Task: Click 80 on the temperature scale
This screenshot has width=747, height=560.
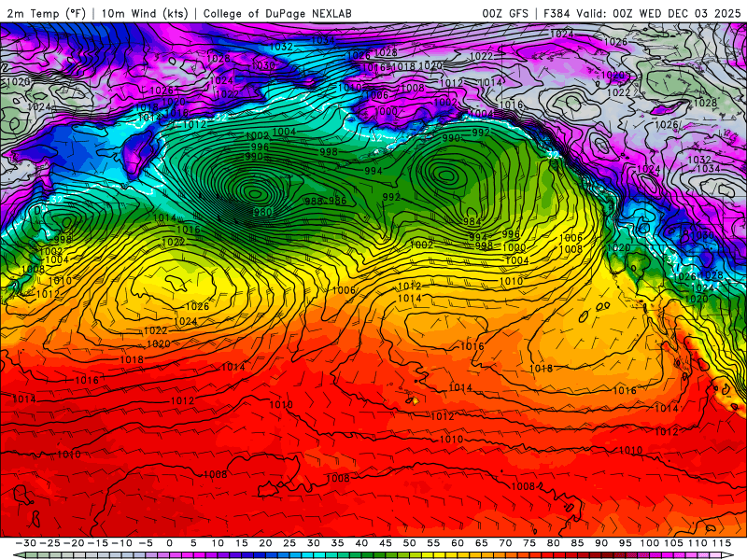Action: click(553, 543)
